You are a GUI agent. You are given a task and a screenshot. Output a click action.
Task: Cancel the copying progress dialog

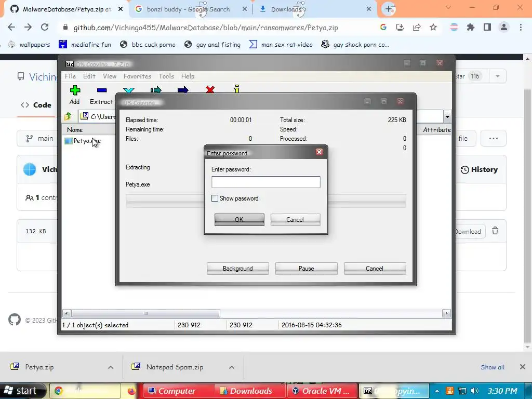click(375, 269)
